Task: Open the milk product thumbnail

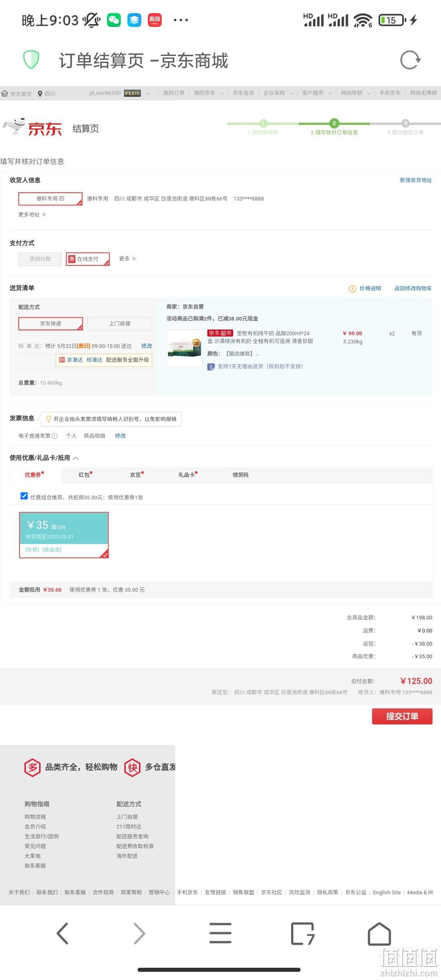Action: click(x=185, y=347)
